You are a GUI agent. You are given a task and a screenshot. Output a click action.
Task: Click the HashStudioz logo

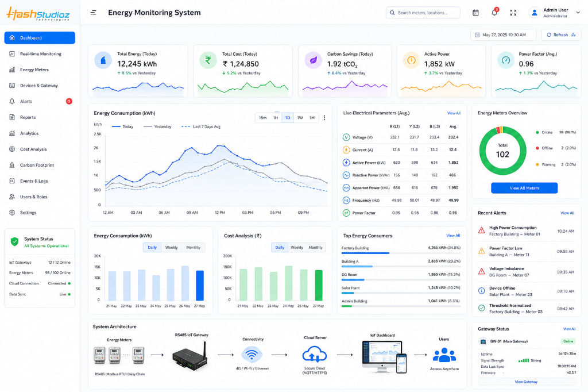point(38,14)
